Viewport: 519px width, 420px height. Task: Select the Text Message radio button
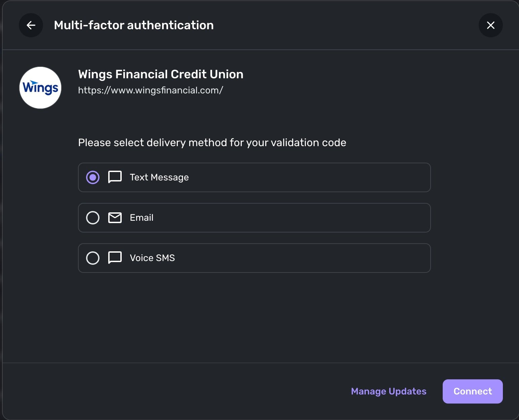[x=93, y=177]
